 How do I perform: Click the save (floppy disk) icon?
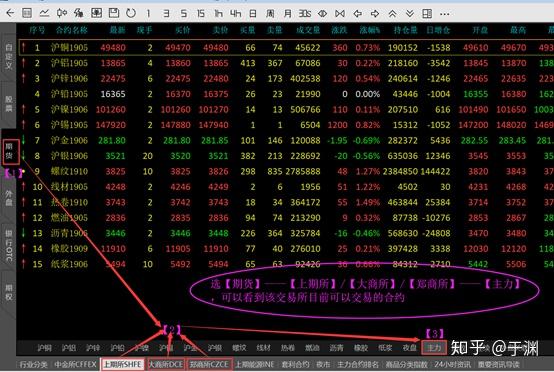click(114, 13)
